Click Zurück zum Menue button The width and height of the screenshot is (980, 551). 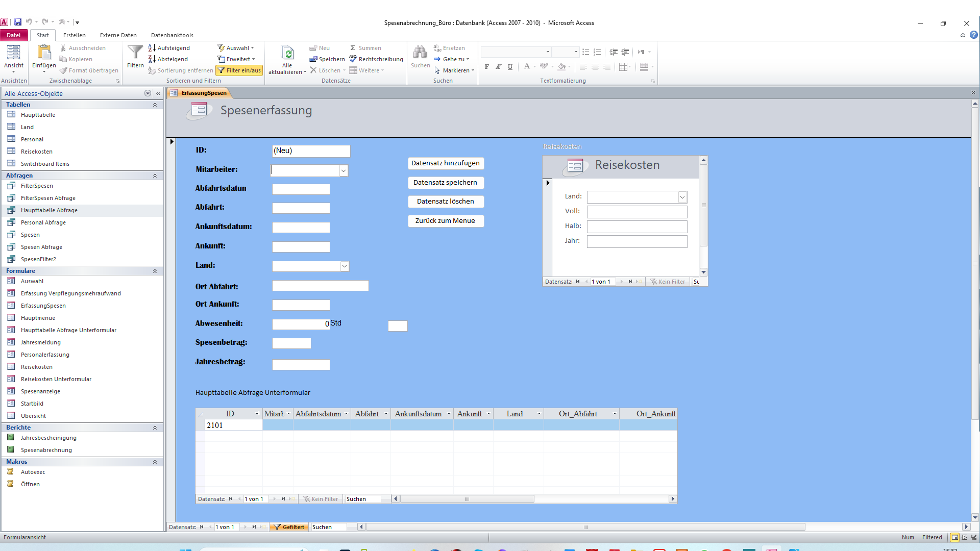tap(446, 221)
